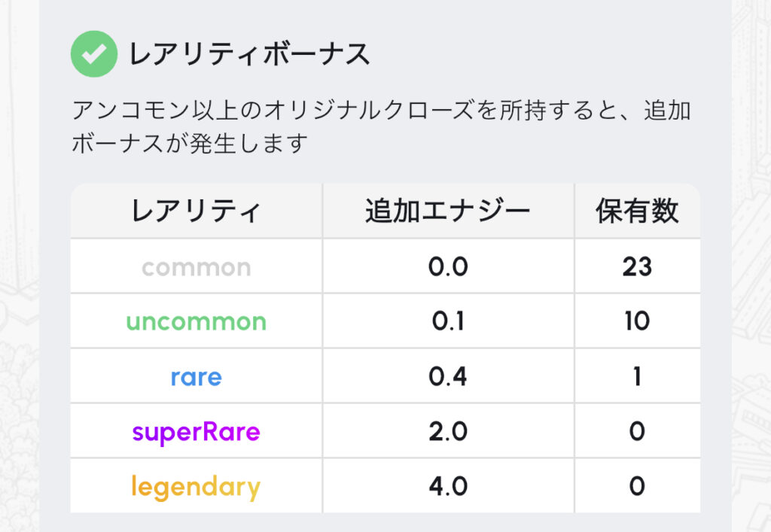Select the rare rarity label
The image size is (771, 532).
tap(197, 376)
